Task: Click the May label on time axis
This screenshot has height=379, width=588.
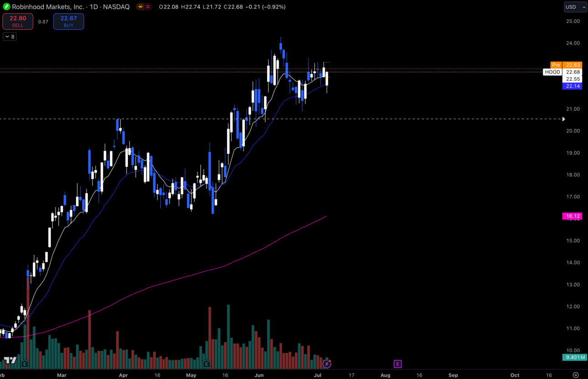Action: point(191,375)
